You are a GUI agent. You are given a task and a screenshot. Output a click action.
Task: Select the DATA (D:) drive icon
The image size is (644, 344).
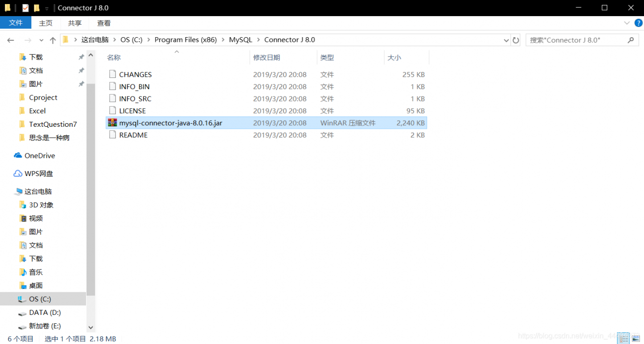click(x=23, y=313)
